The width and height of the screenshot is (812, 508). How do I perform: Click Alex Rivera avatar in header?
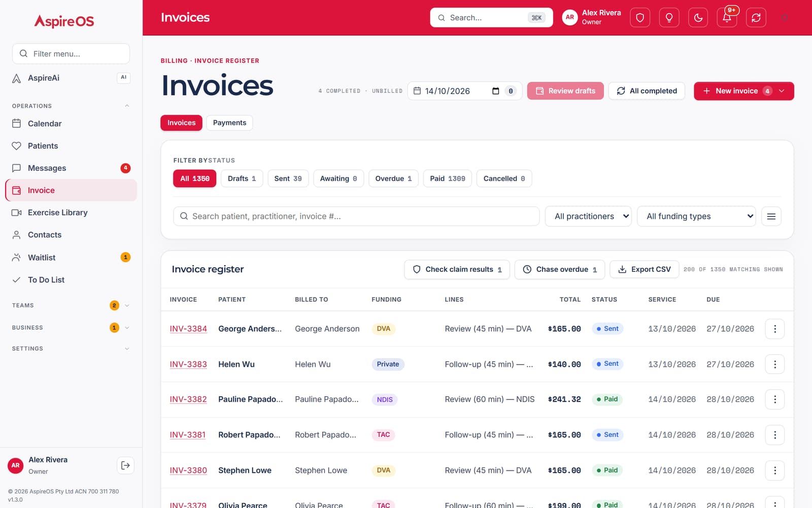pos(570,17)
